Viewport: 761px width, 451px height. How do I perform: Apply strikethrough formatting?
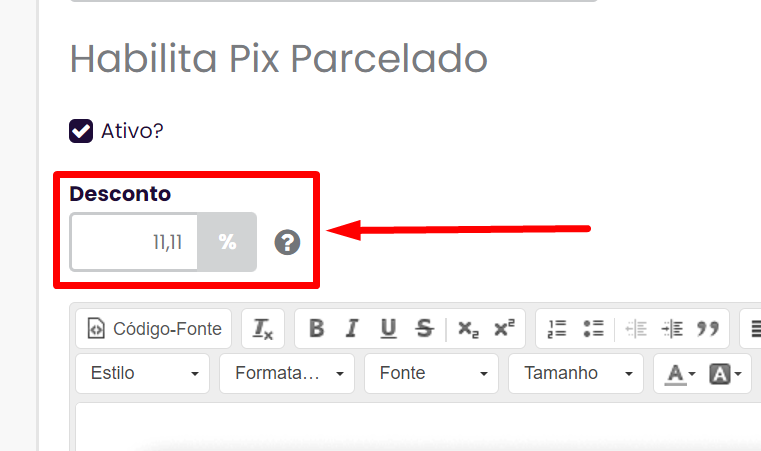[424, 329]
